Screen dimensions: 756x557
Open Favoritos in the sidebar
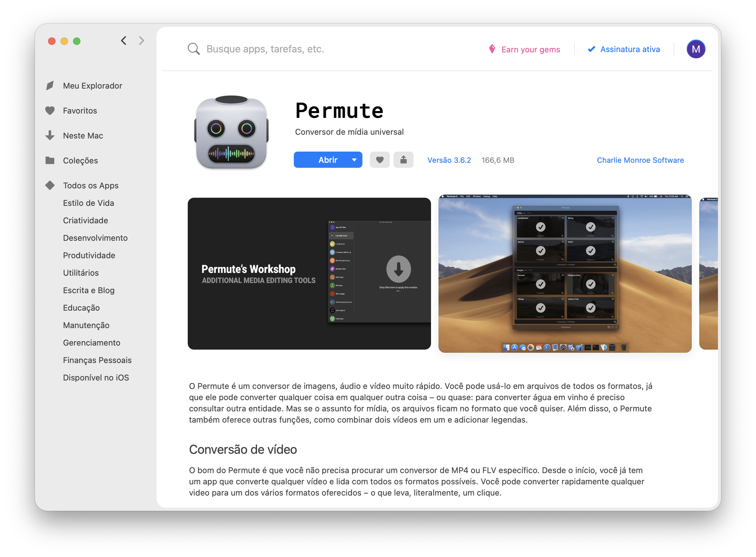tap(80, 111)
